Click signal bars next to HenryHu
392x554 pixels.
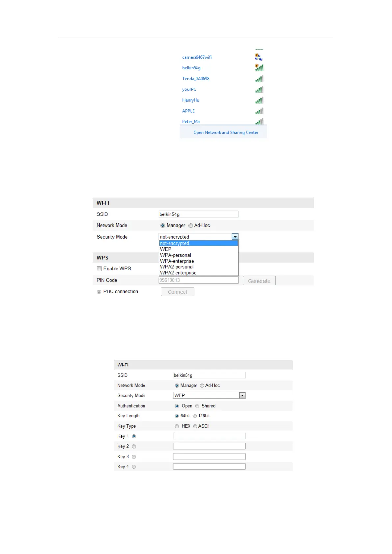(259, 100)
